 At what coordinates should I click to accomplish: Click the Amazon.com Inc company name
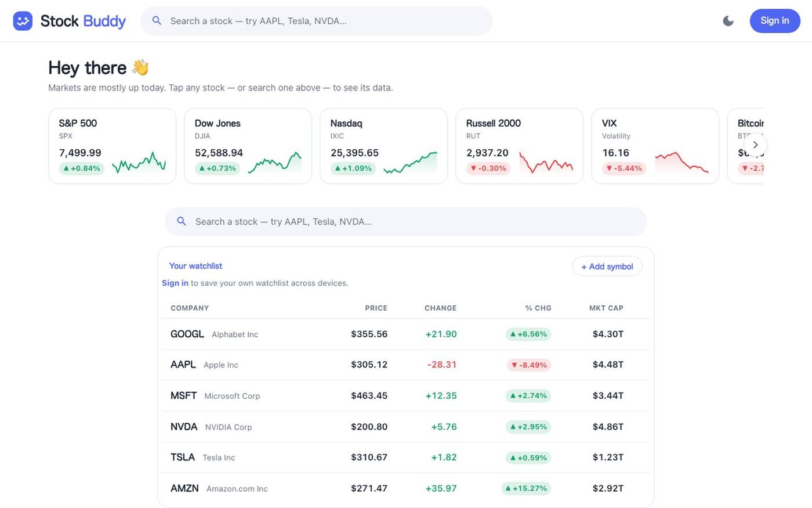point(237,489)
